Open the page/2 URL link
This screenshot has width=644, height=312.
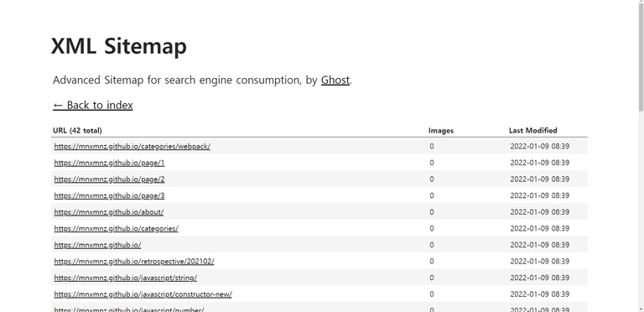tap(109, 179)
